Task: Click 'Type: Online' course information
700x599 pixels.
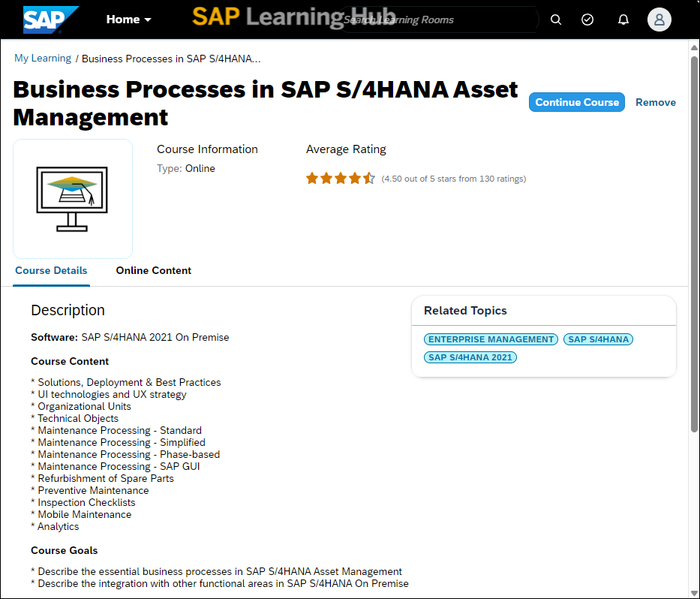Action: (186, 168)
